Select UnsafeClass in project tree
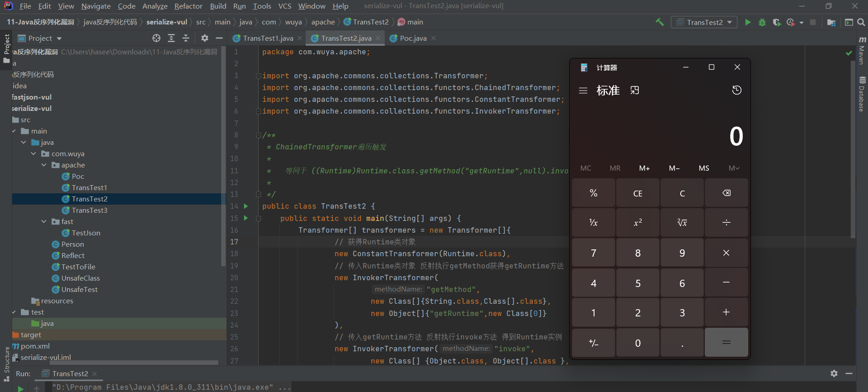Viewport: 868px width, 392px height. click(80, 278)
